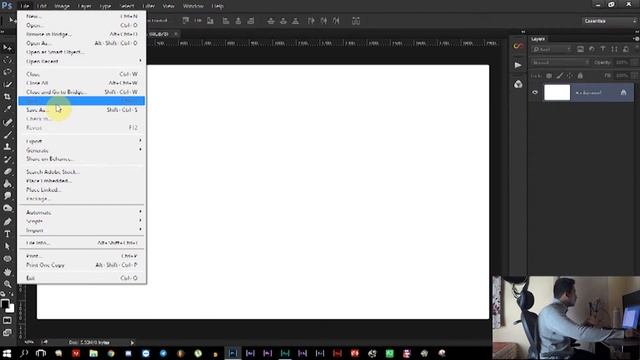Choose Place Embedded... from File menu

[x=82, y=180]
